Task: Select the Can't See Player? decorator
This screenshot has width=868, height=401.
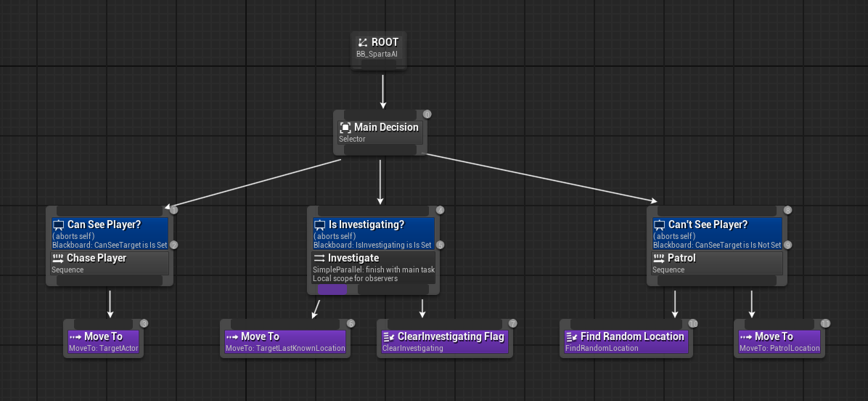Action: [x=718, y=233]
